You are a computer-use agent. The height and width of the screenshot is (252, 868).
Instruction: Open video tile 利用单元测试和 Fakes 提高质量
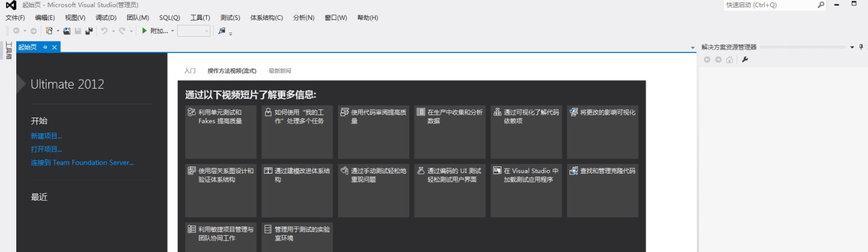point(221,131)
